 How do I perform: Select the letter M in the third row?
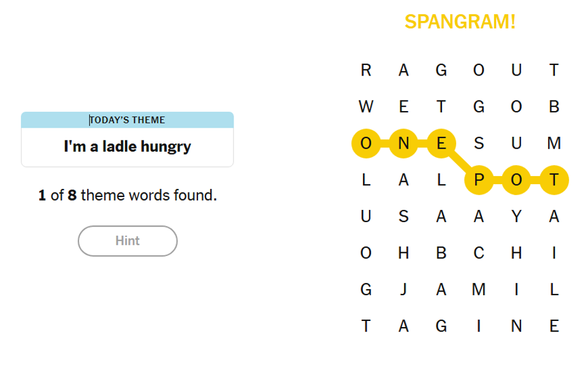[554, 144]
